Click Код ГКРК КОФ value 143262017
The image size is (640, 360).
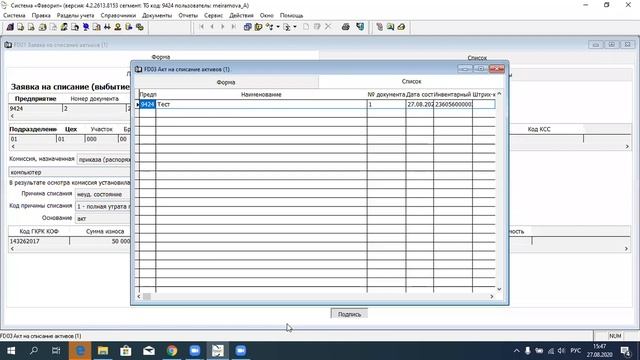39,241
